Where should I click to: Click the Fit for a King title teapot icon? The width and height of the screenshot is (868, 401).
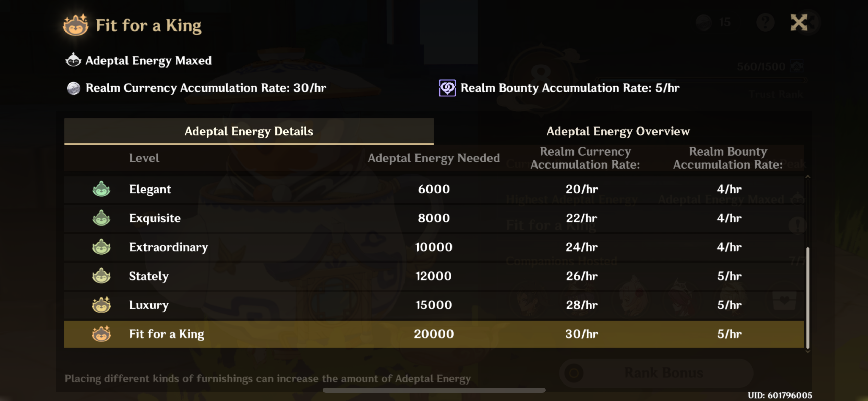tap(76, 25)
